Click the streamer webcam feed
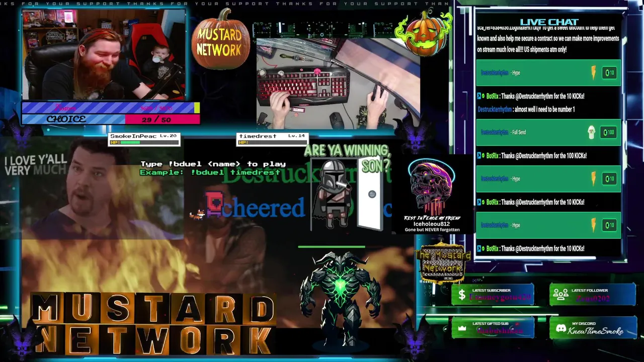The image size is (644, 362). (104, 55)
